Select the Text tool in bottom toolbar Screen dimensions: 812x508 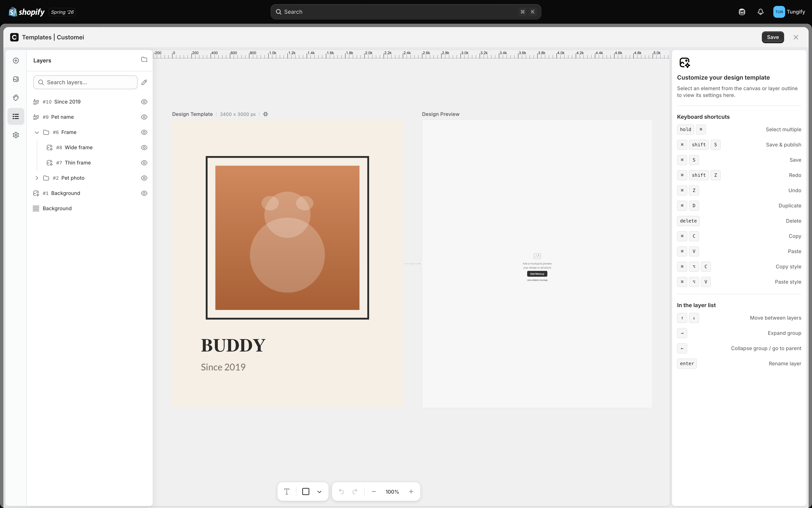pyautogui.click(x=287, y=491)
